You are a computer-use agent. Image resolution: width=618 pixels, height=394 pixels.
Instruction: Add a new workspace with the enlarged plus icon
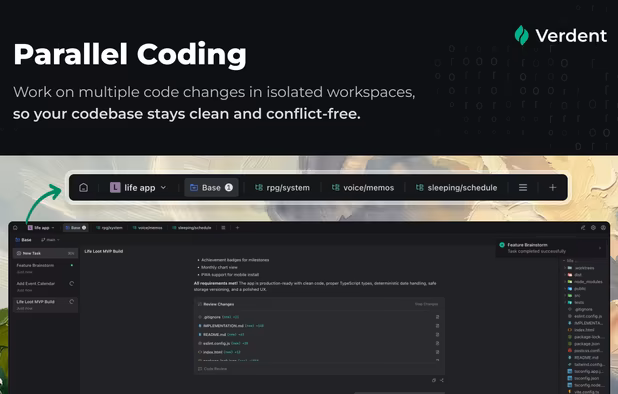(553, 188)
